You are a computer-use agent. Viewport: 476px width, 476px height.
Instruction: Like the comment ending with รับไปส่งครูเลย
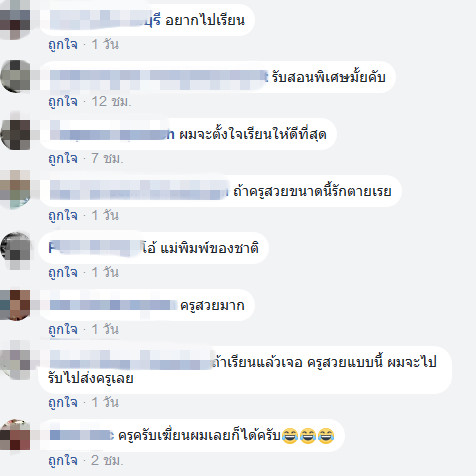63,402
